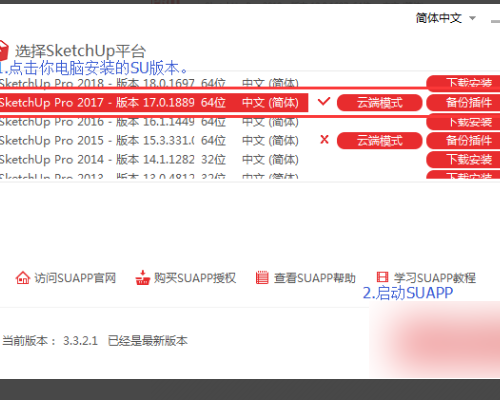
Task: Click the red checkmark for SketchUp 2017
Action: [x=324, y=101]
